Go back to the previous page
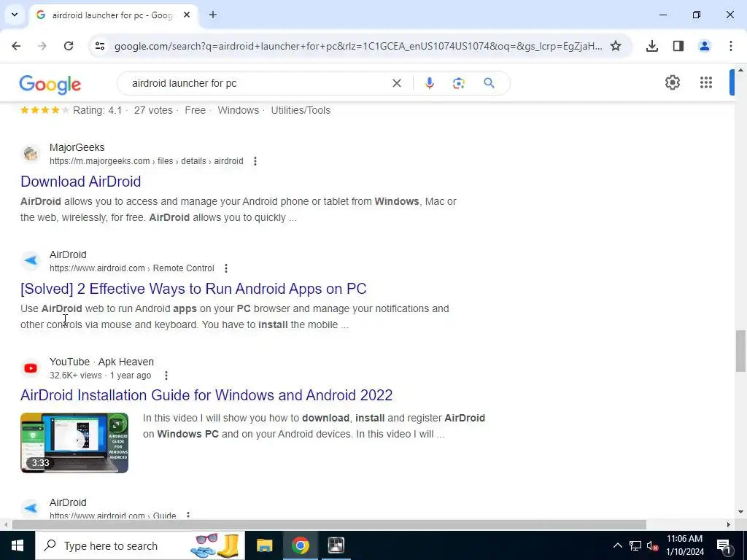This screenshot has width=747, height=560. [x=16, y=46]
